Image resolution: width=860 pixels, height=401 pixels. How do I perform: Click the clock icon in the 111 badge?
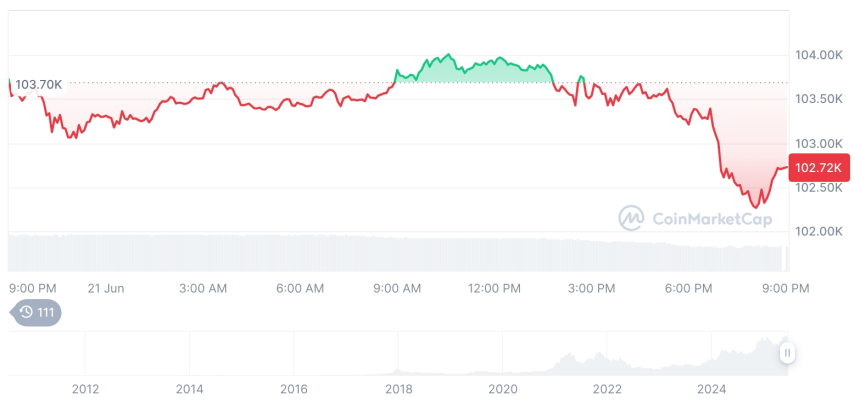pyautogui.click(x=26, y=312)
